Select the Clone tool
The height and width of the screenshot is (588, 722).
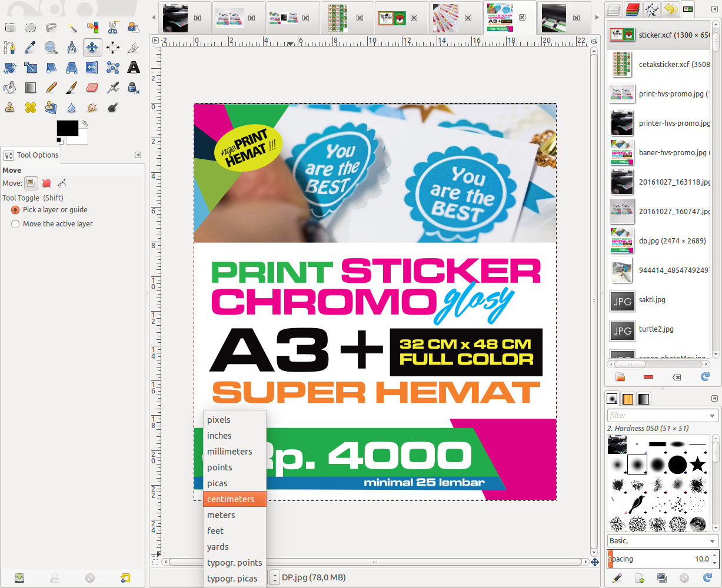(x=9, y=107)
